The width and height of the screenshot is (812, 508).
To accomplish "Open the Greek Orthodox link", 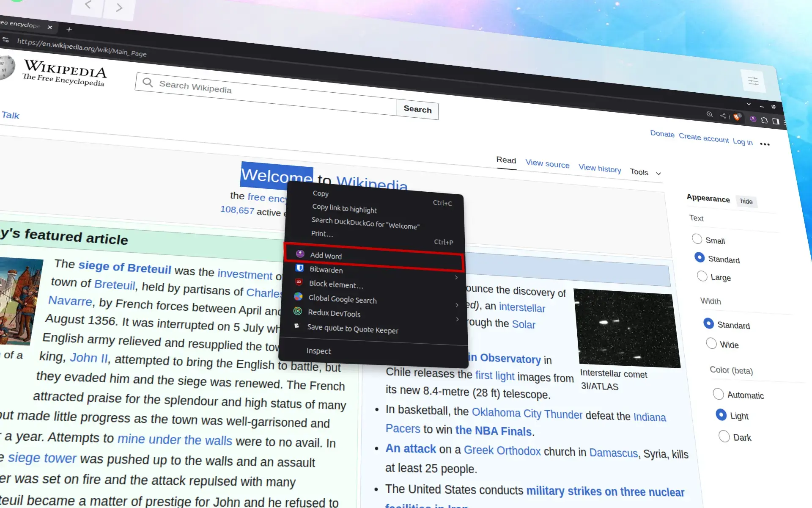I will tap(502, 450).
